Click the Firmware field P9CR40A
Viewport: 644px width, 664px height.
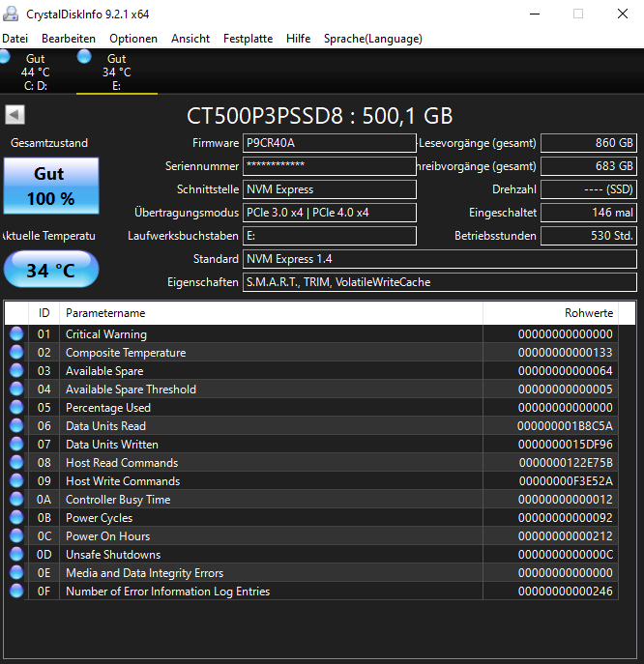click(x=329, y=143)
